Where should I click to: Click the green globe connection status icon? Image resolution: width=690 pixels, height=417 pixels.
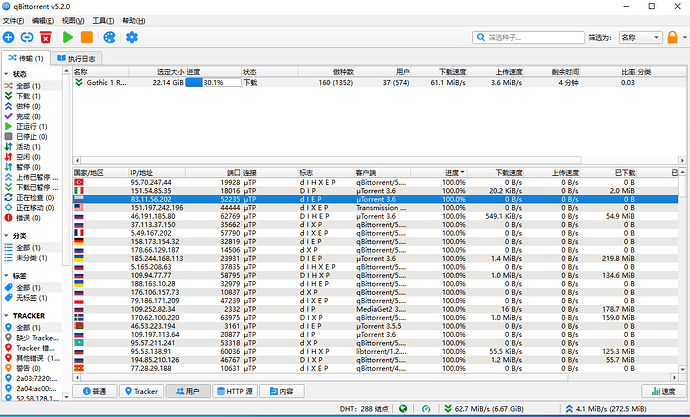tap(403, 409)
